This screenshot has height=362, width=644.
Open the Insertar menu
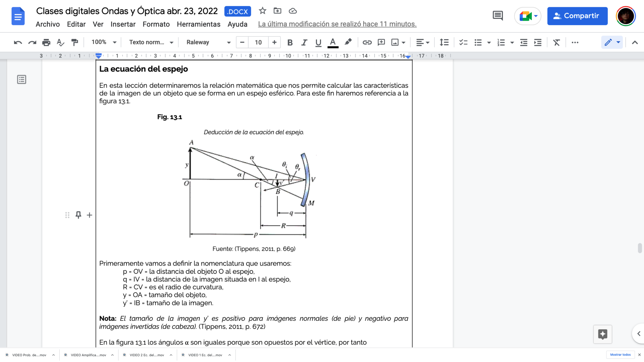click(x=123, y=24)
